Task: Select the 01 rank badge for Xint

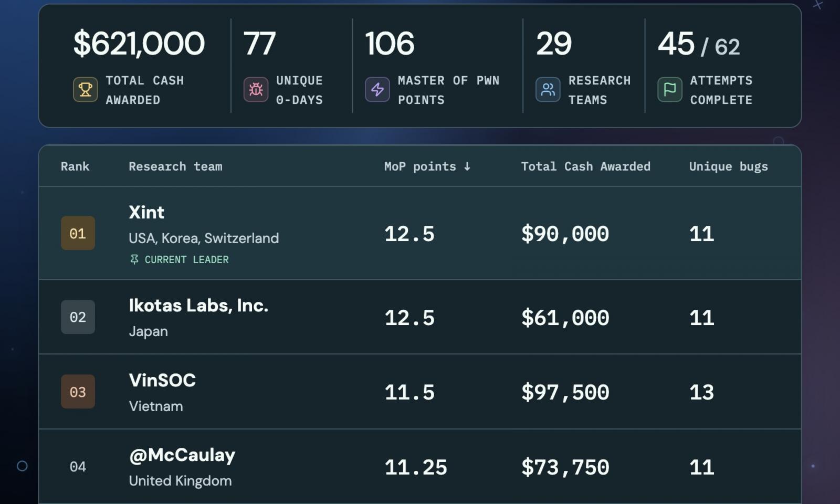Action: click(78, 233)
